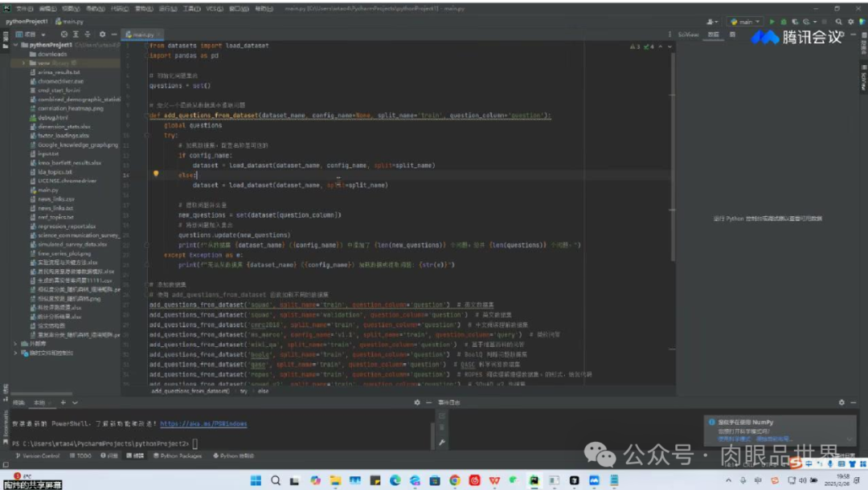Click 'Use scientific mode' link in NumPy notification

pos(735,439)
